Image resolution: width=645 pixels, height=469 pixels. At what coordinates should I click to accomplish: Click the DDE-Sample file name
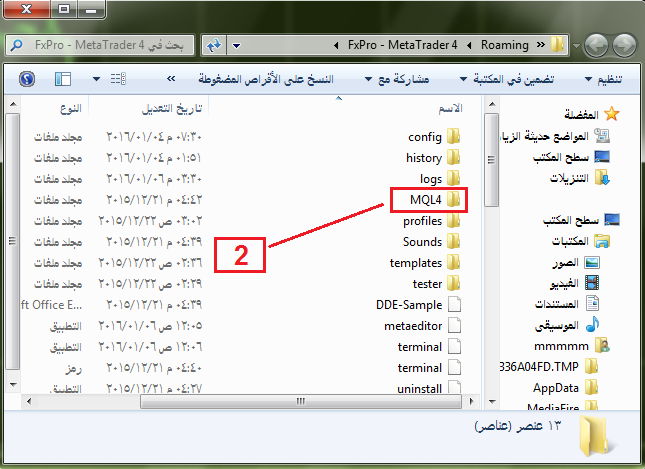(409, 305)
